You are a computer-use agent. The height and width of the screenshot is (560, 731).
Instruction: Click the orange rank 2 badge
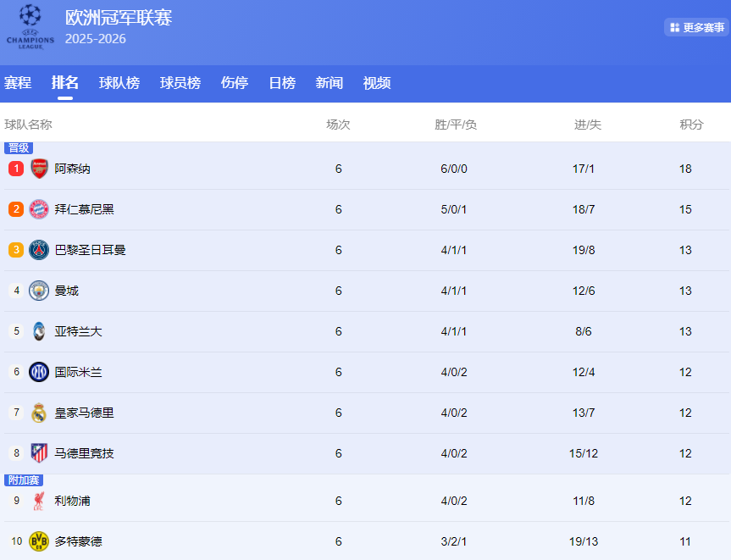[x=16, y=209]
